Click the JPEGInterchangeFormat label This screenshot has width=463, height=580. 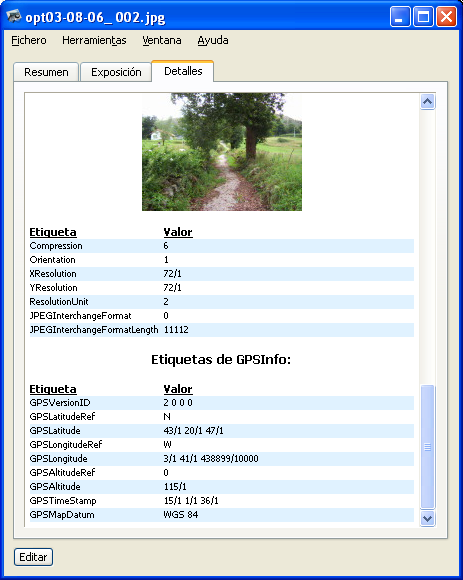pyautogui.click(x=80, y=316)
